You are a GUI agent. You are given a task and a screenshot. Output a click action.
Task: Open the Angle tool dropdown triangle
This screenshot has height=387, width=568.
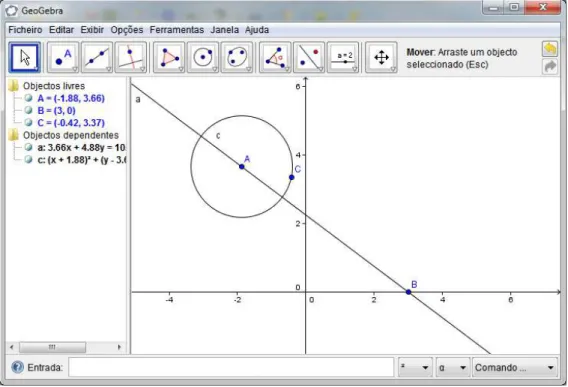click(287, 69)
